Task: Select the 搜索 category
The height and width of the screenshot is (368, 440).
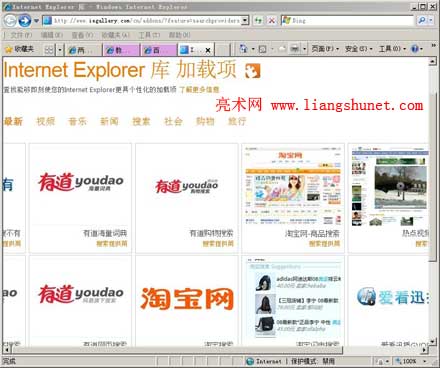Action: coord(141,121)
